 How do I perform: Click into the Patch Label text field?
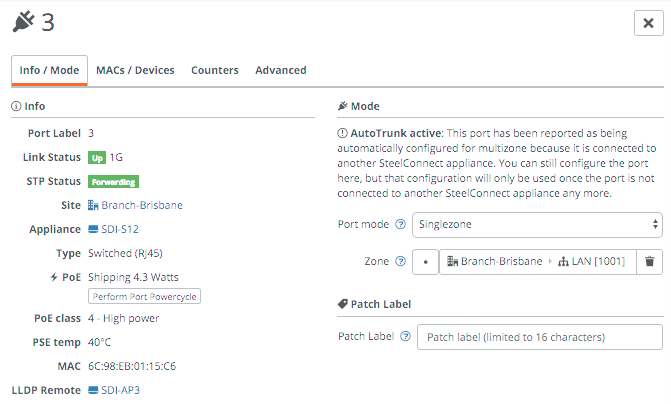[x=539, y=337]
